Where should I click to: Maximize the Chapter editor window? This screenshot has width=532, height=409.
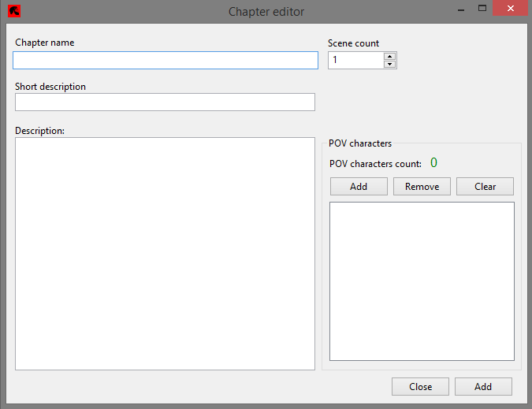point(482,9)
